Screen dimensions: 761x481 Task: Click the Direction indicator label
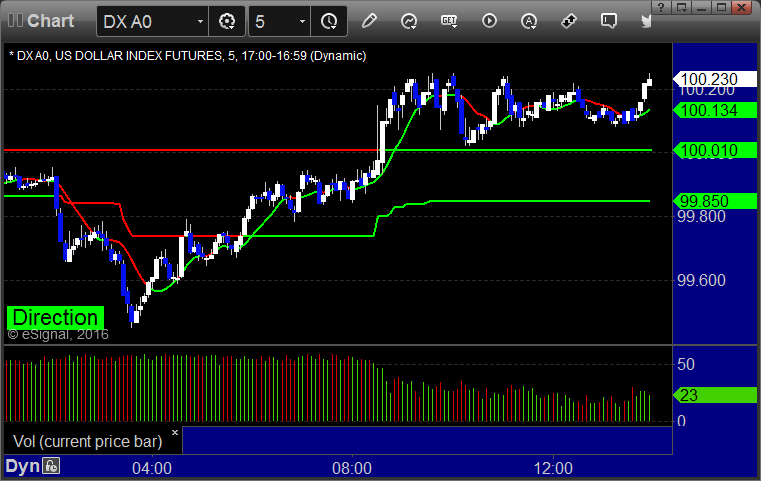click(x=55, y=317)
